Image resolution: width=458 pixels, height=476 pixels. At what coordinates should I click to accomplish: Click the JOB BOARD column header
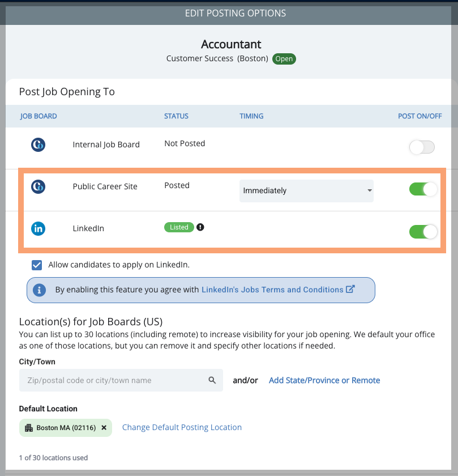(x=38, y=116)
